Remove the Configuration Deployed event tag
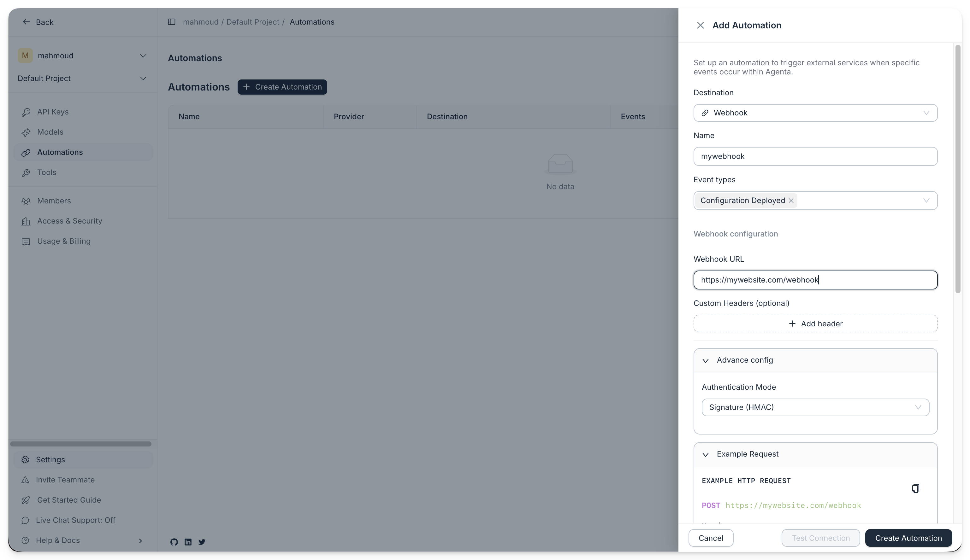Screen dimensions: 970x560 791,201
